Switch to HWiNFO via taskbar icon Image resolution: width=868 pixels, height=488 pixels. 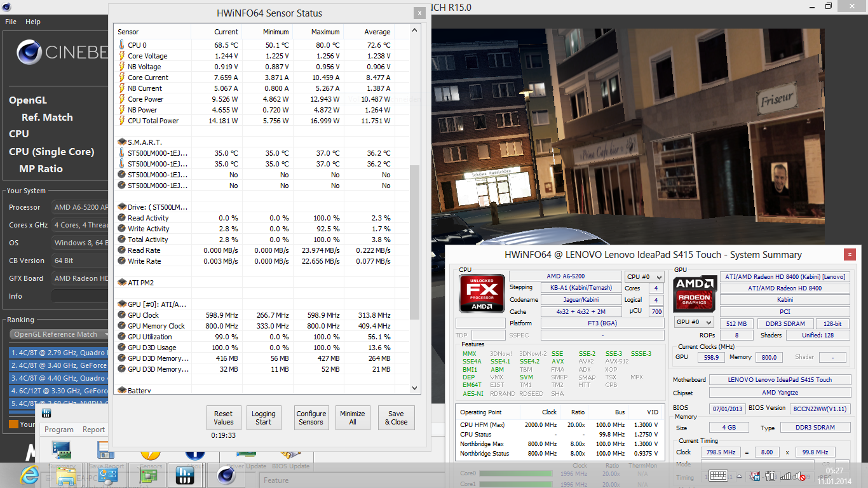pyautogui.click(x=185, y=475)
